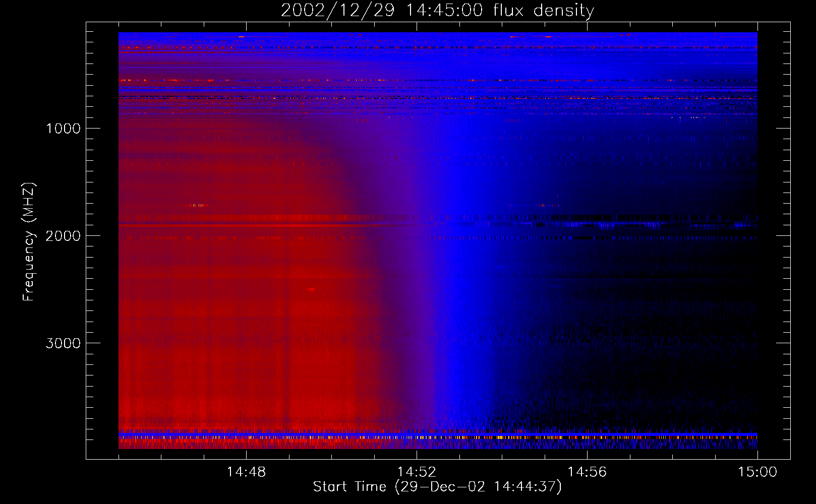Click the '14:52' time tick label
Image resolution: width=816 pixels, height=504 pixels.
417,472
